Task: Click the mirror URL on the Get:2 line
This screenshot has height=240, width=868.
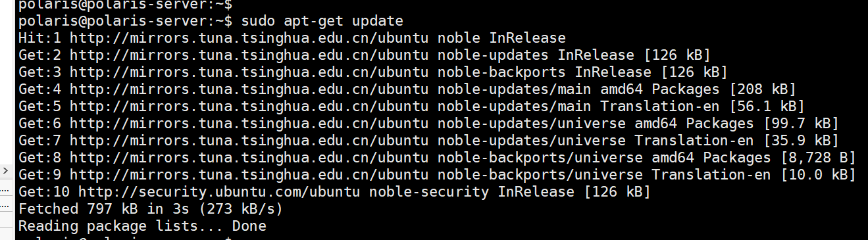Action: coord(249,55)
